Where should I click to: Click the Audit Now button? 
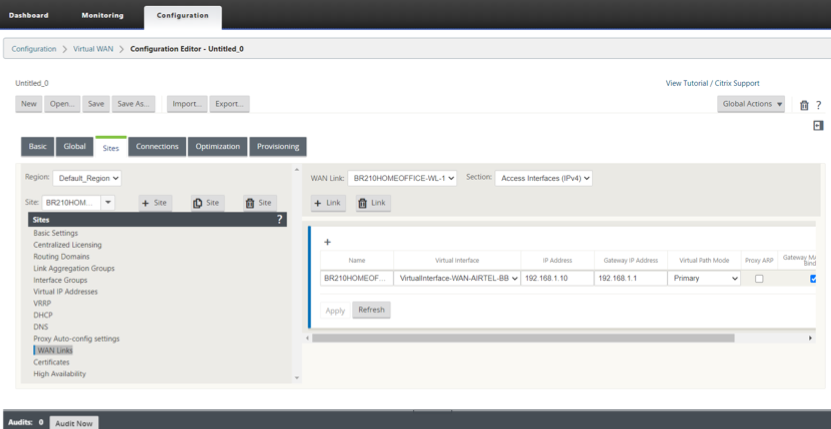[74, 423]
